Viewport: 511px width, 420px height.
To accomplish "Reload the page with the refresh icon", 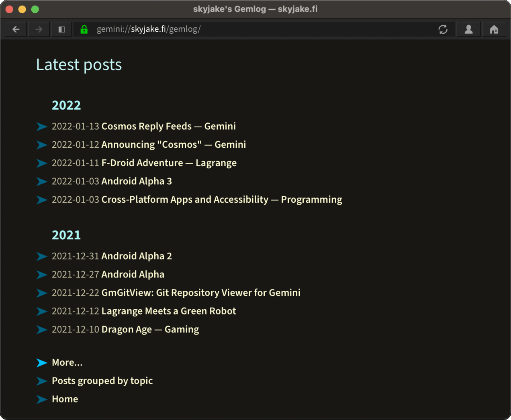I will [x=443, y=29].
